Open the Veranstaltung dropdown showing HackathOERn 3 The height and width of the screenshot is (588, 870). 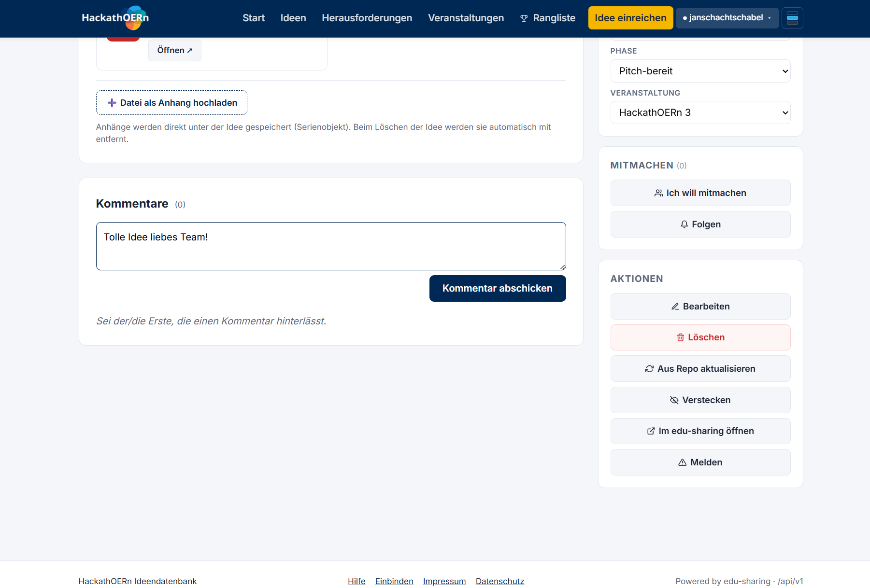700,112
